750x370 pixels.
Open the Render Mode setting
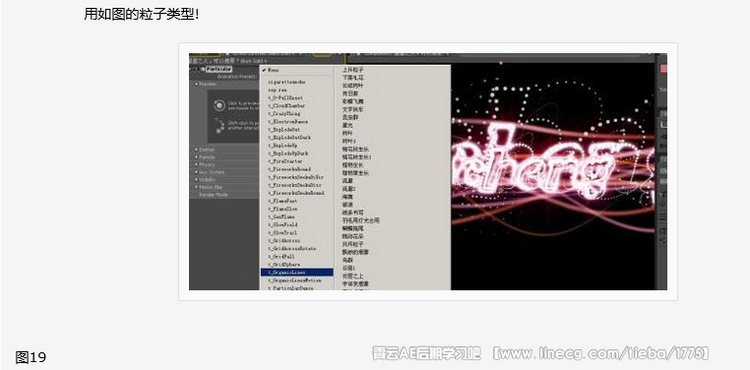coord(214,195)
